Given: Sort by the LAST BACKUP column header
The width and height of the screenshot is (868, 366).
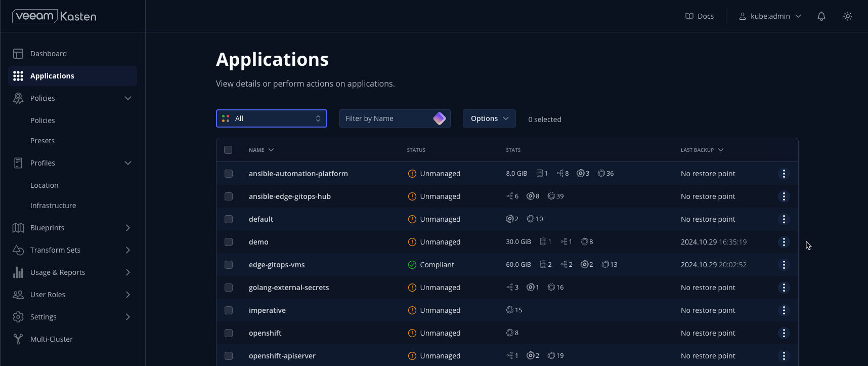Looking at the screenshot, I should click(702, 150).
